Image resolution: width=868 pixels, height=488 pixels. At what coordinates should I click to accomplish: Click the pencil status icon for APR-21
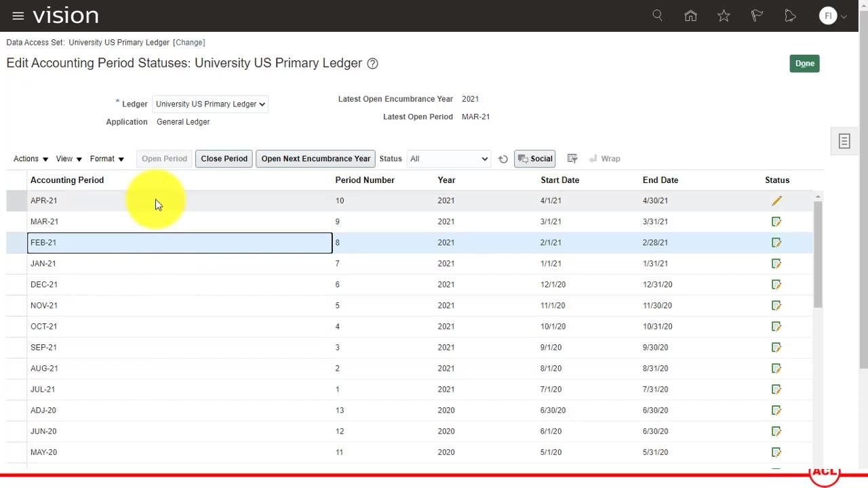coord(776,201)
